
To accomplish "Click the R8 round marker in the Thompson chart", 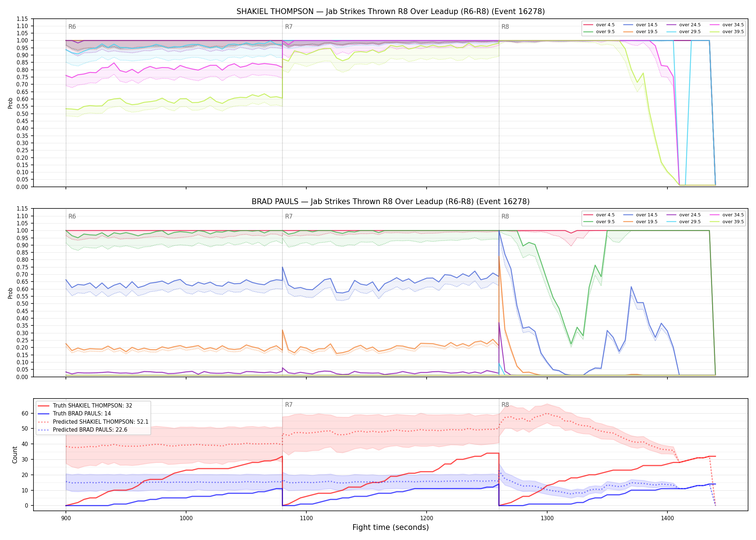I will [x=505, y=27].
